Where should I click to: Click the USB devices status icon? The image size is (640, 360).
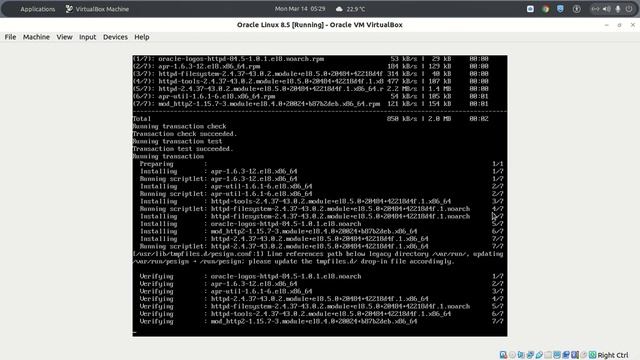(x=539, y=355)
